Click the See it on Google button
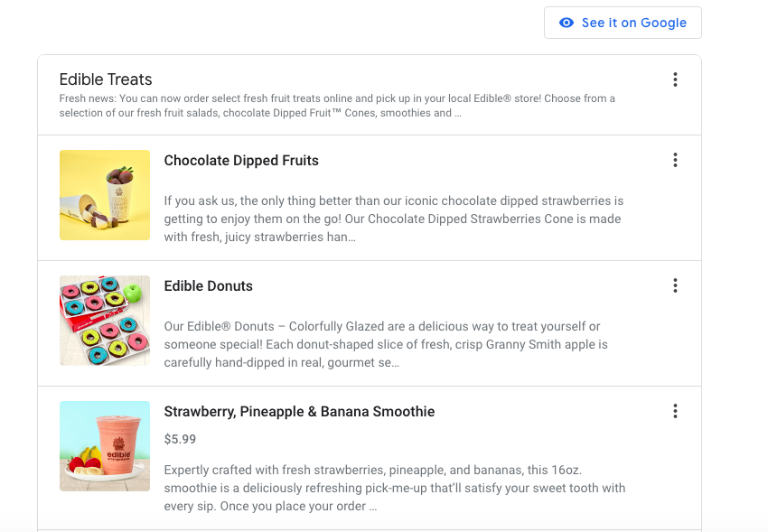Screen dimensions: 768x532 [x=623, y=23]
